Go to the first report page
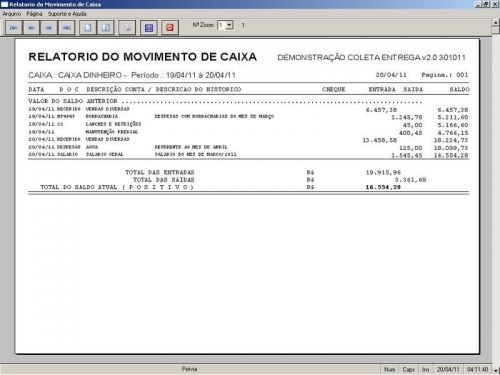The height and width of the screenshot is (375, 500). tap(14, 28)
